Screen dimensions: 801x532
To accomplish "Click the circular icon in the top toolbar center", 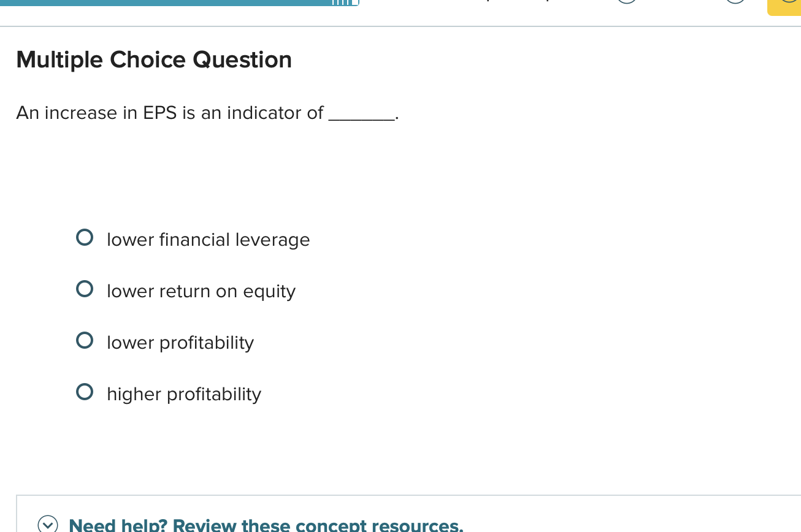I will click(x=626, y=3).
